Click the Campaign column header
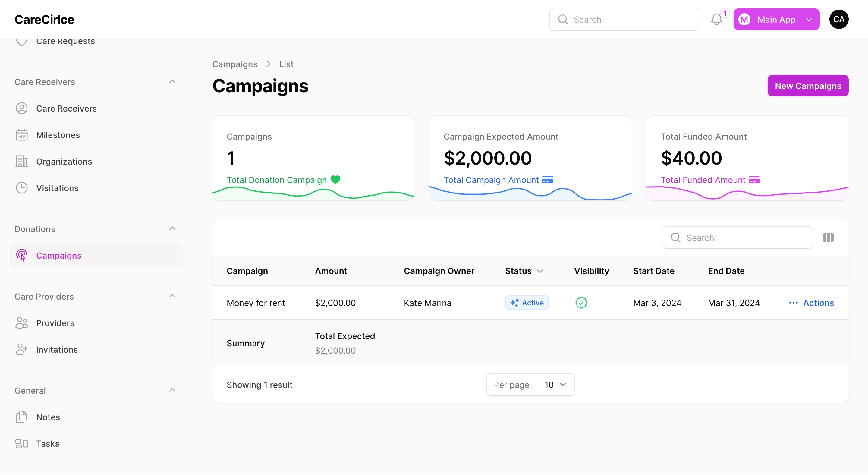The image size is (868, 475). point(247,271)
